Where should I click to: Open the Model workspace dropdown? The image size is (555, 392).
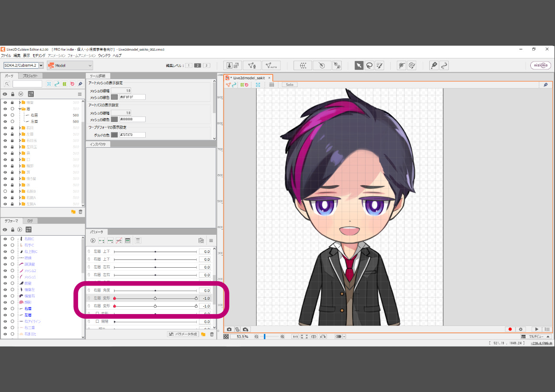tap(70, 65)
